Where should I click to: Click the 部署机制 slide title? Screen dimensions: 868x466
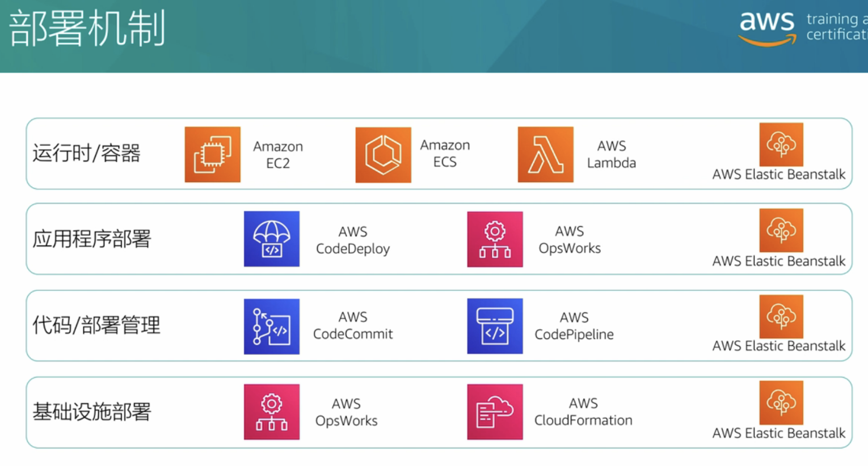point(87,28)
